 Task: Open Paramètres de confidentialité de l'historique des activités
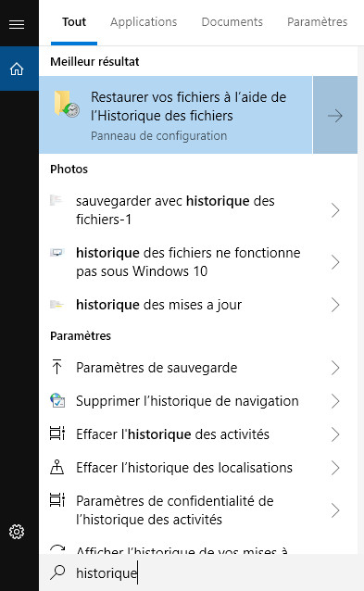(x=198, y=510)
